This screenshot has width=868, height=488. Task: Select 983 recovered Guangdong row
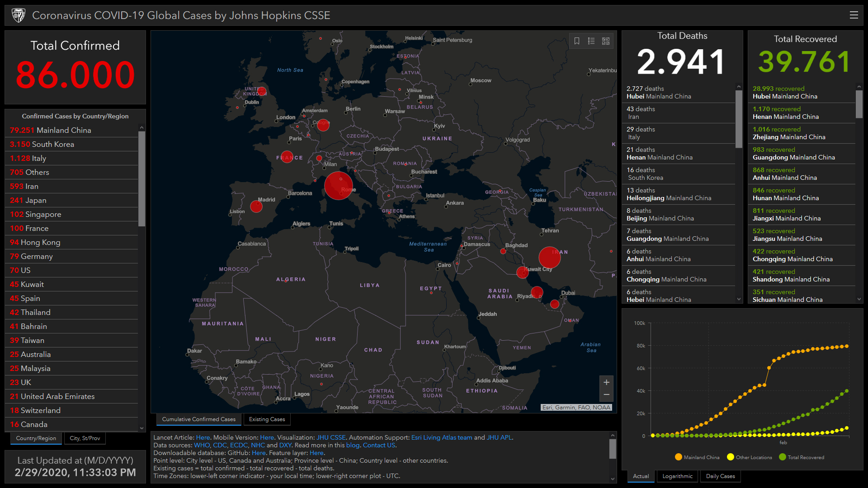[802, 154]
